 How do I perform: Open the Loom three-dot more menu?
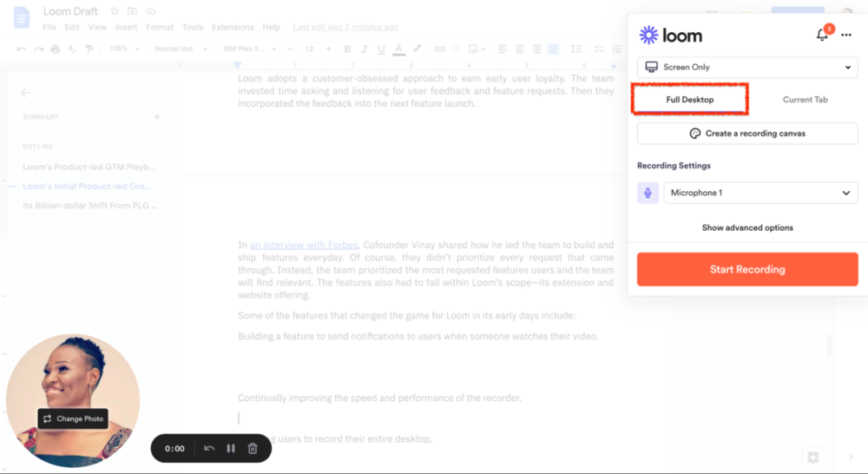[x=845, y=35]
